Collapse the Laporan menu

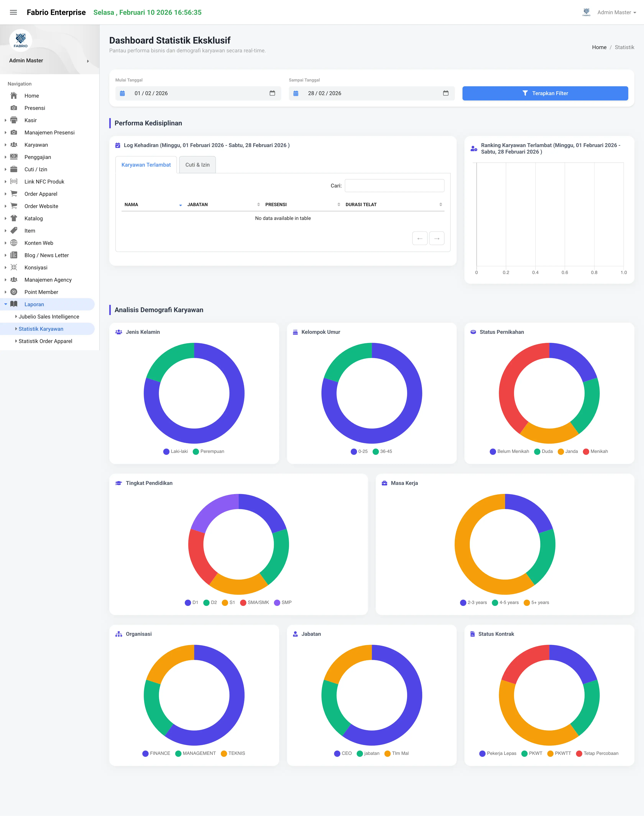5,304
